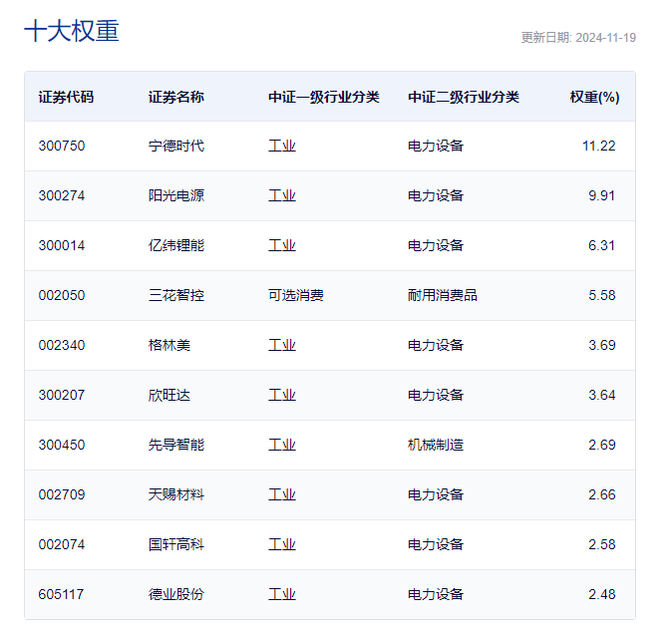Click the 更新日期 2024-11-19 text
The image size is (672, 628).
(x=578, y=38)
